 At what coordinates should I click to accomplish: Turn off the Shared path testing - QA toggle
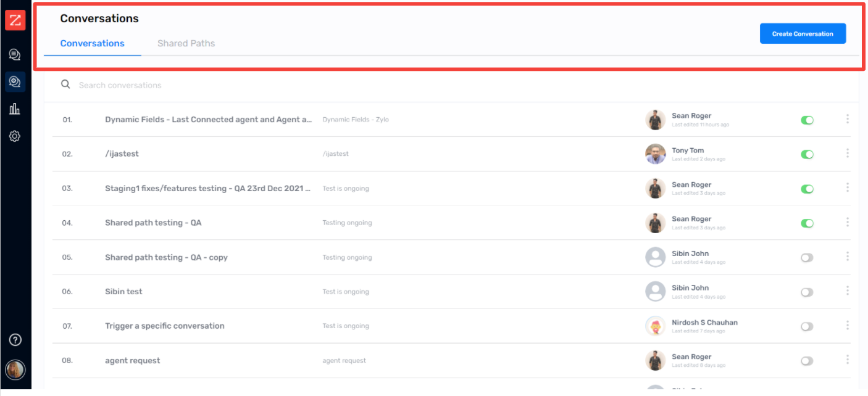[x=807, y=223]
